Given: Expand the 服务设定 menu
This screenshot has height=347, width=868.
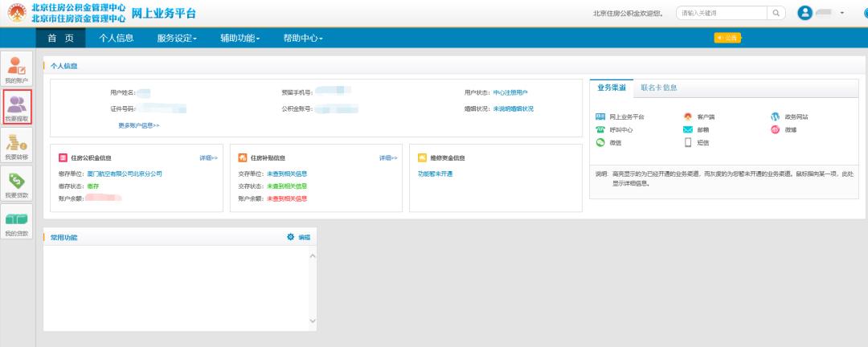Looking at the screenshot, I should coord(177,39).
